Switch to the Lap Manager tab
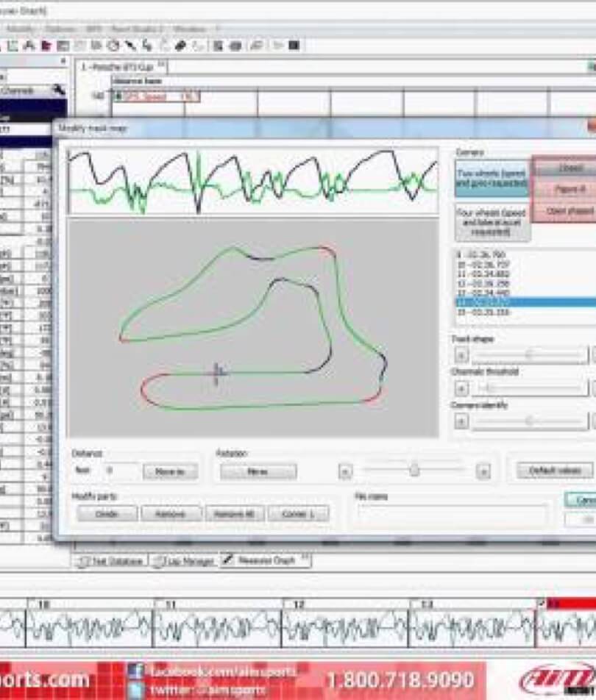596x700 pixels. (x=182, y=561)
